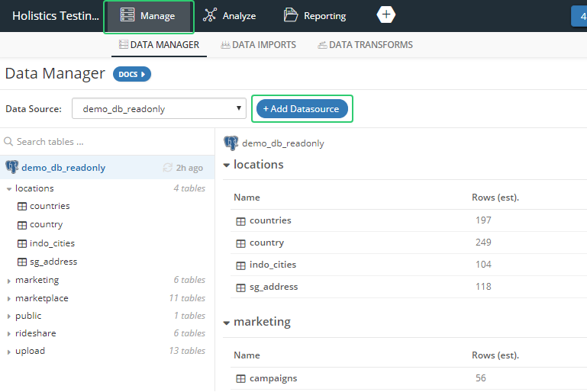Click the search magnifier icon

point(8,142)
